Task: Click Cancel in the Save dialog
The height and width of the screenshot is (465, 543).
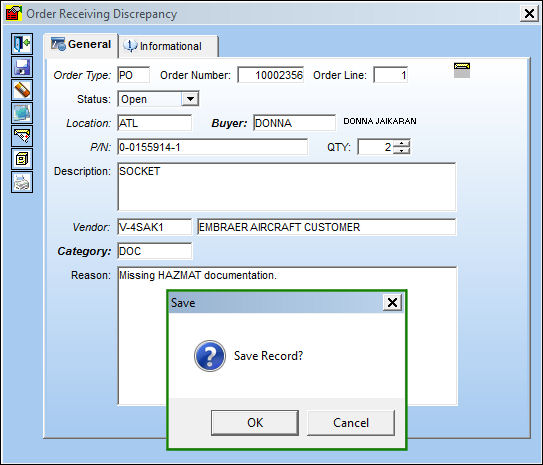Action: pos(351,422)
